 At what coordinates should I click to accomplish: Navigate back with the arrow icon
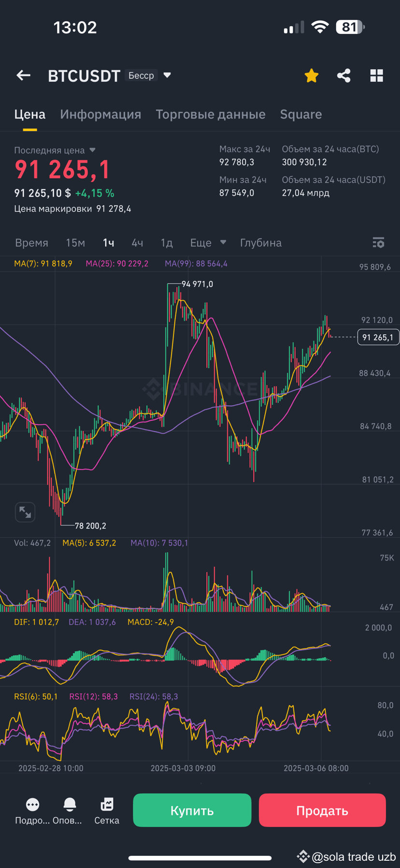coord(23,75)
